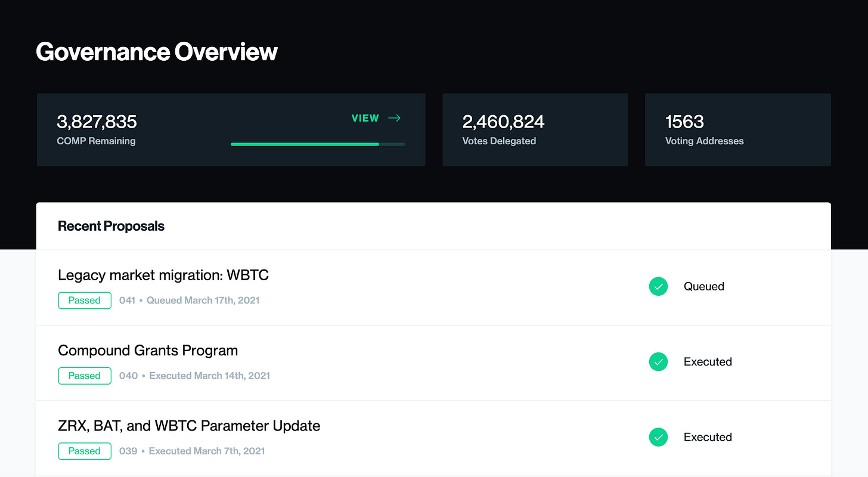Click the Voting Addresses label
Image resolution: width=868 pixels, height=477 pixels.
[704, 141]
